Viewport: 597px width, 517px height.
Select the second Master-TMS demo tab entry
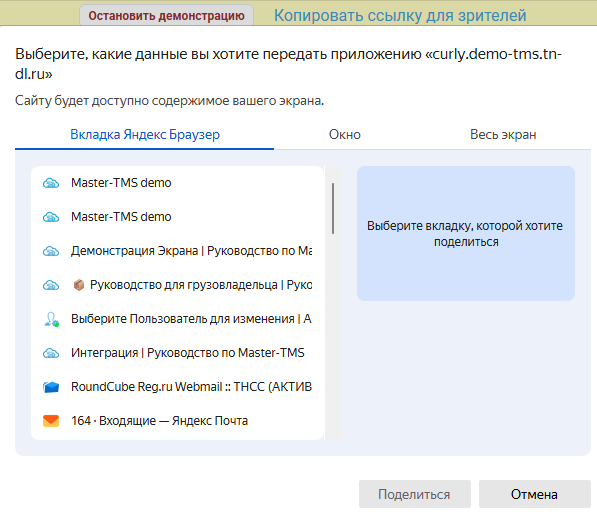[x=177, y=217]
